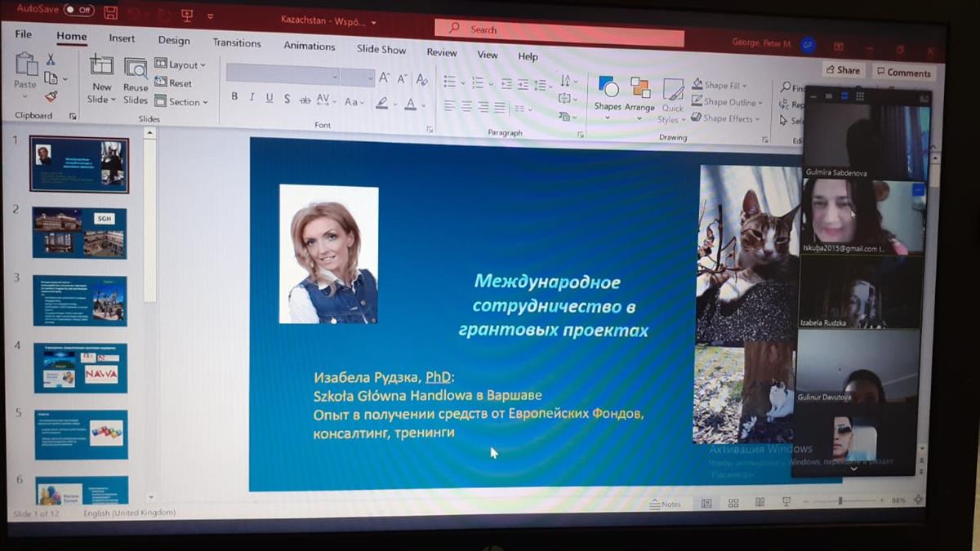
Task: Open Text Direction dropdown
Action: [568, 82]
